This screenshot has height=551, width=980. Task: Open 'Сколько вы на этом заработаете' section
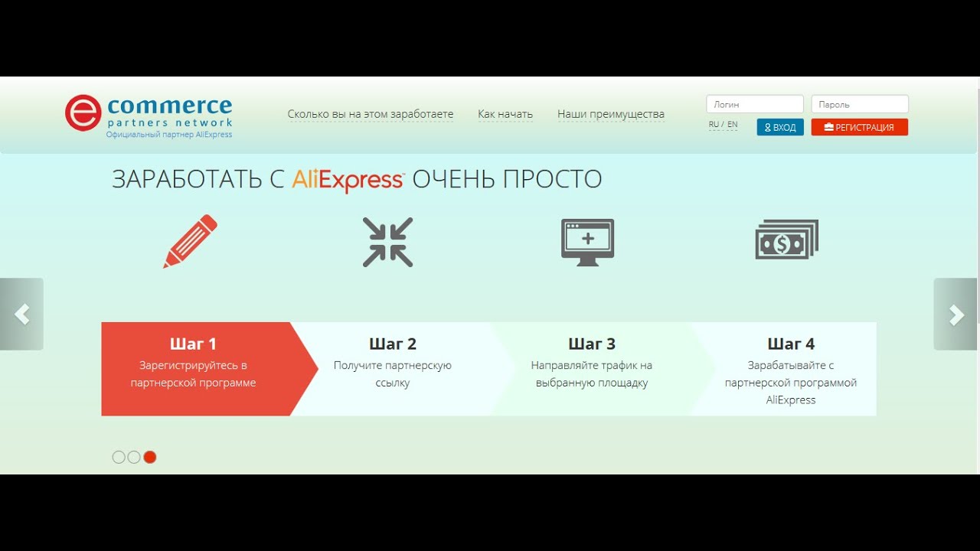pos(371,114)
